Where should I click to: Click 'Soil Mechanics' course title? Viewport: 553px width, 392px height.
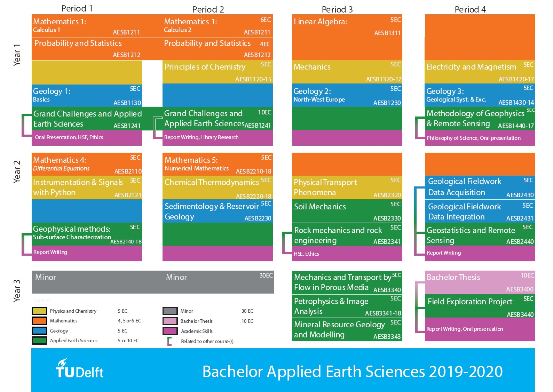click(320, 207)
